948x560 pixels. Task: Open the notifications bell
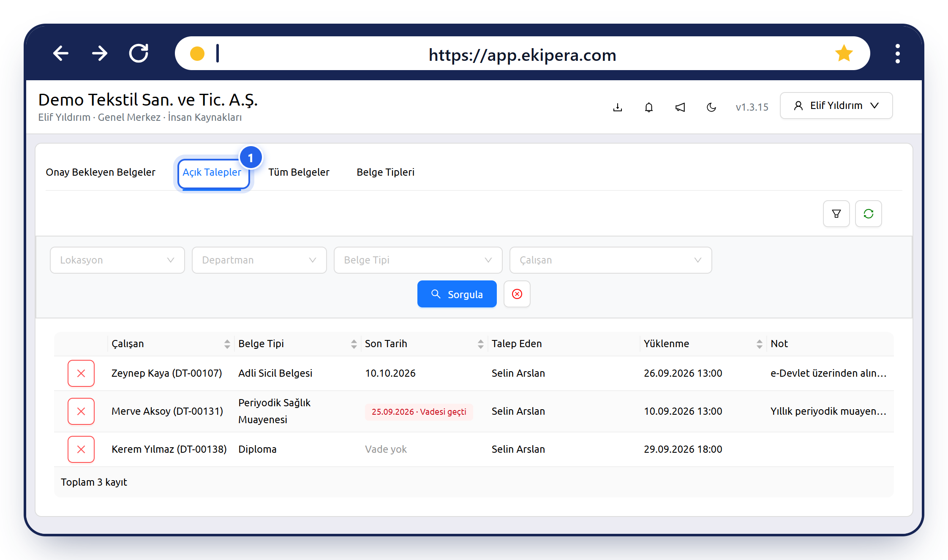pos(649,107)
